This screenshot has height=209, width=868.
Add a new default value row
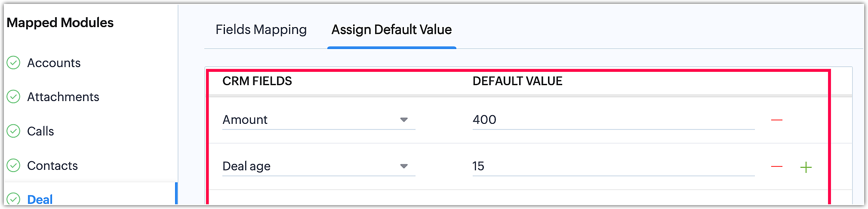(x=806, y=167)
